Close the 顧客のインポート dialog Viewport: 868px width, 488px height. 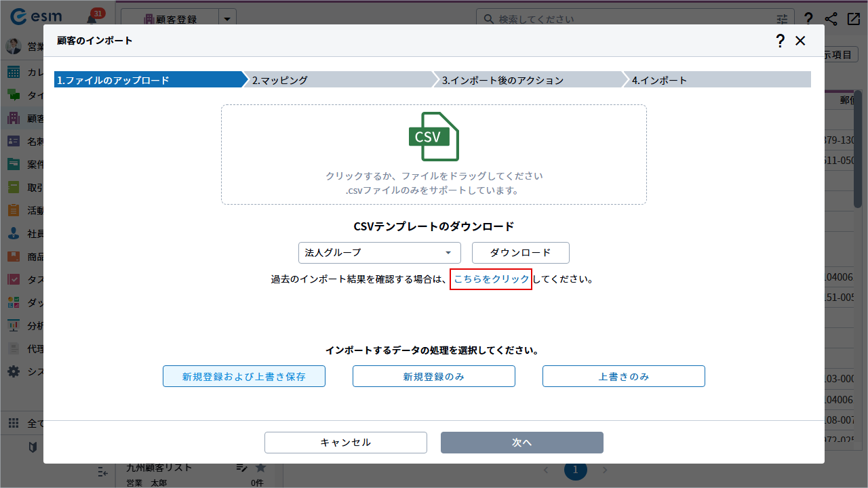800,41
